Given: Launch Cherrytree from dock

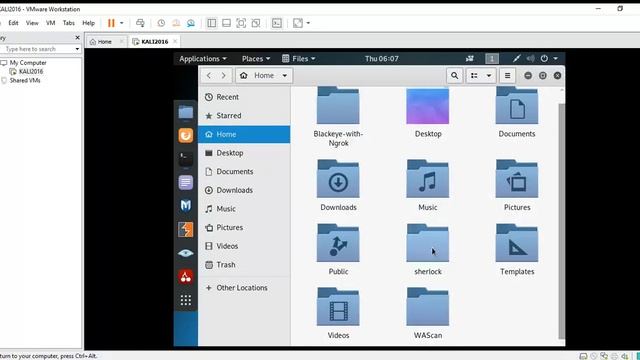Looking at the screenshot, I should click(x=186, y=277).
